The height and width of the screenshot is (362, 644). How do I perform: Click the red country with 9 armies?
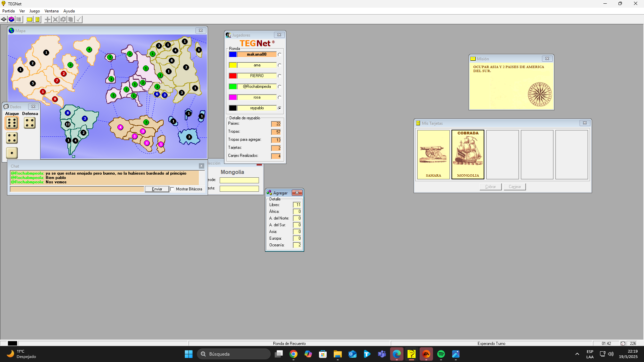tap(55, 99)
